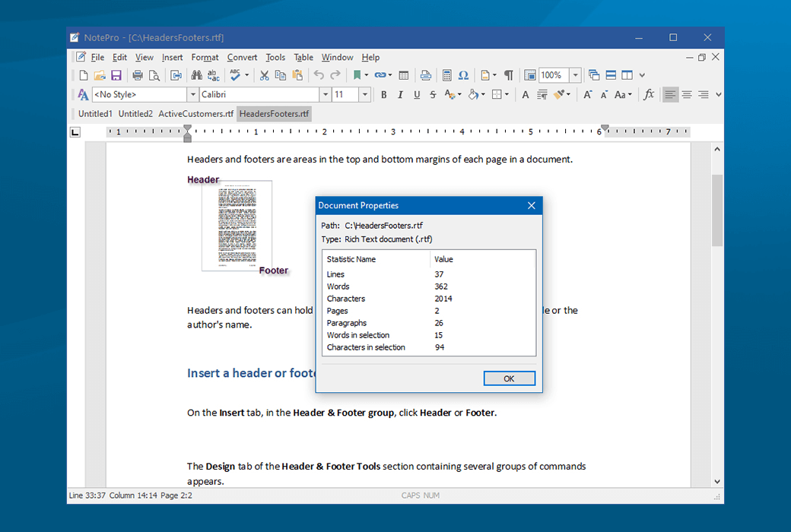Switch to the Untitled1 tab

[x=95, y=114]
